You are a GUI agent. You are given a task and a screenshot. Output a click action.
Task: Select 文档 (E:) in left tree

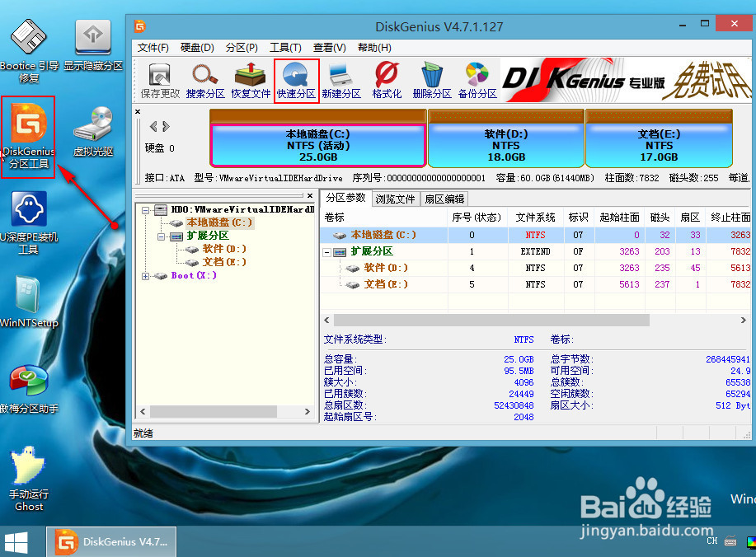(x=224, y=262)
